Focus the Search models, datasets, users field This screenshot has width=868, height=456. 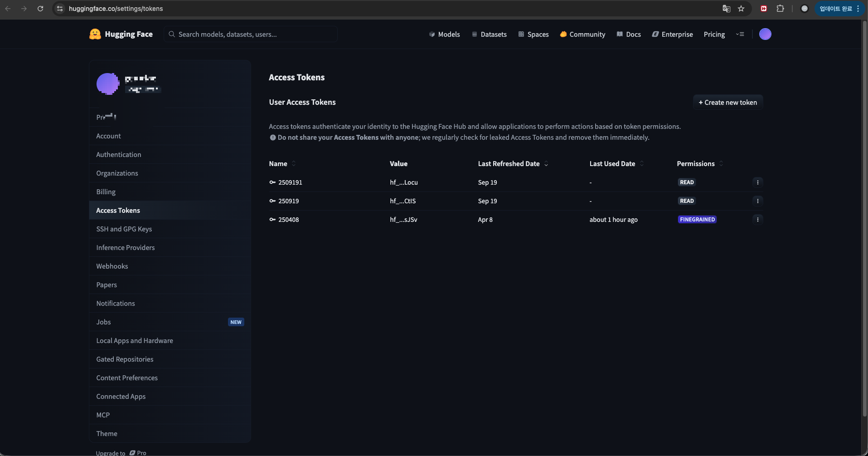pyautogui.click(x=251, y=34)
